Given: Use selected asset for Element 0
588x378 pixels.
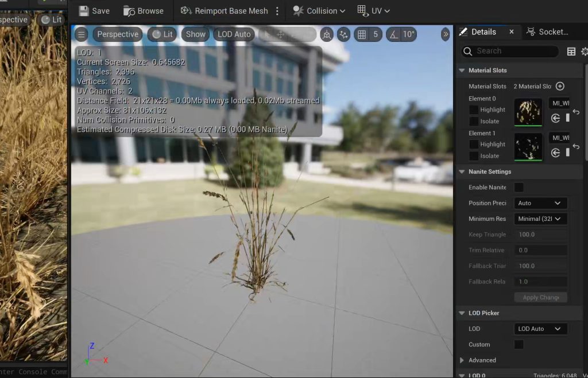Looking at the screenshot, I should pos(555,118).
